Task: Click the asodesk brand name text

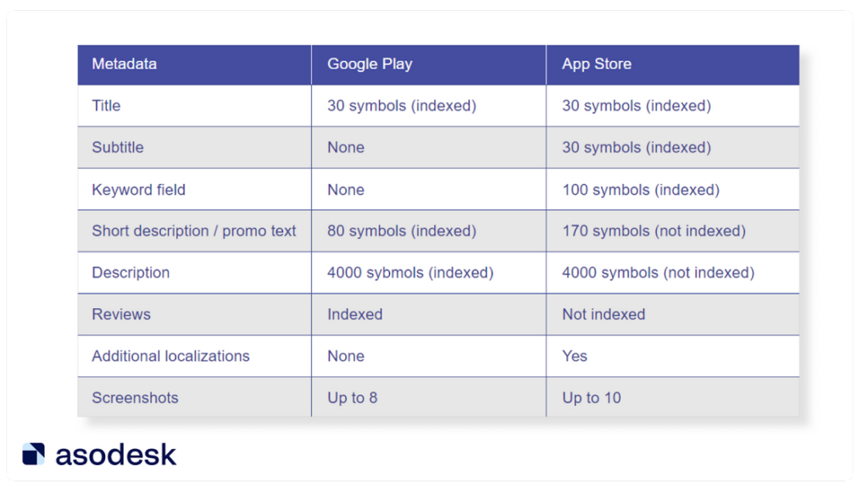Action: [x=115, y=455]
